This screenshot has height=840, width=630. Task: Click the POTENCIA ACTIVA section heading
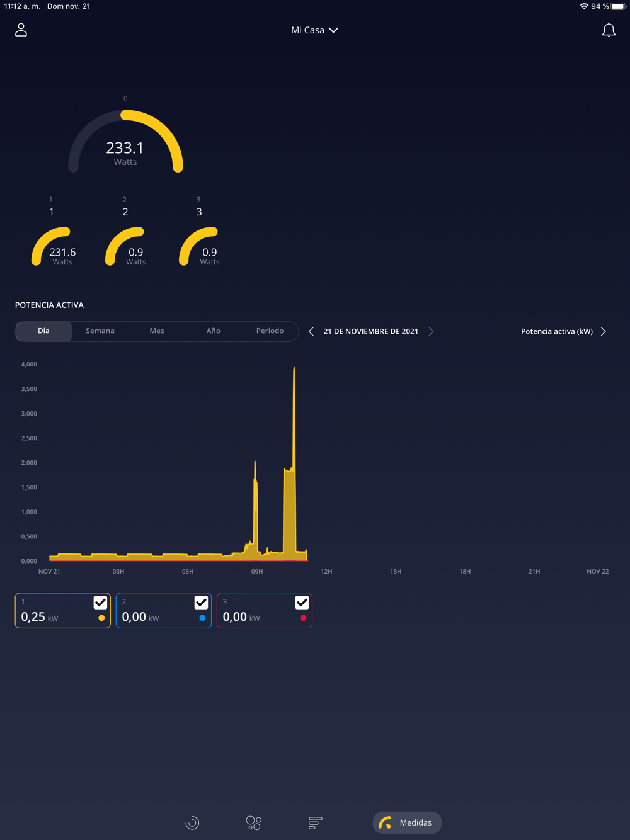[x=49, y=305]
